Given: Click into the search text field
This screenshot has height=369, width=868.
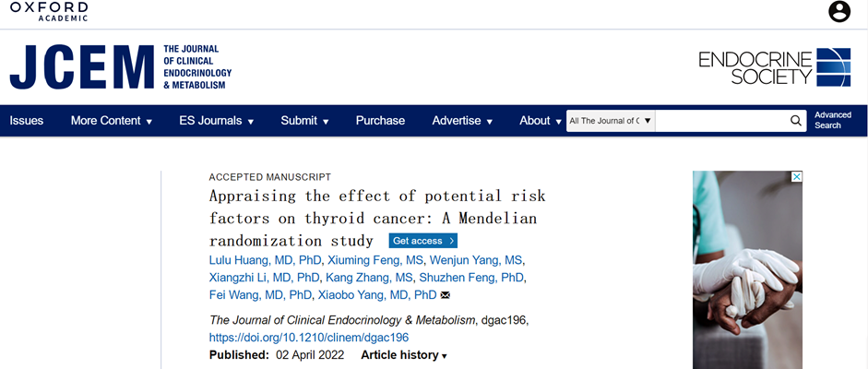Looking at the screenshot, I should [x=721, y=120].
